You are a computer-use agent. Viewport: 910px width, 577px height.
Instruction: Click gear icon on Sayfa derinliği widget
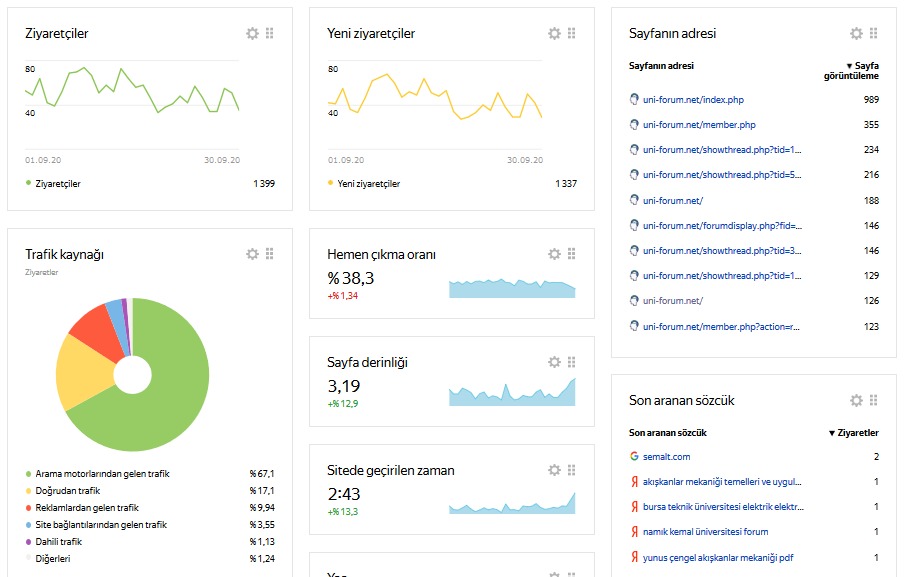555,362
